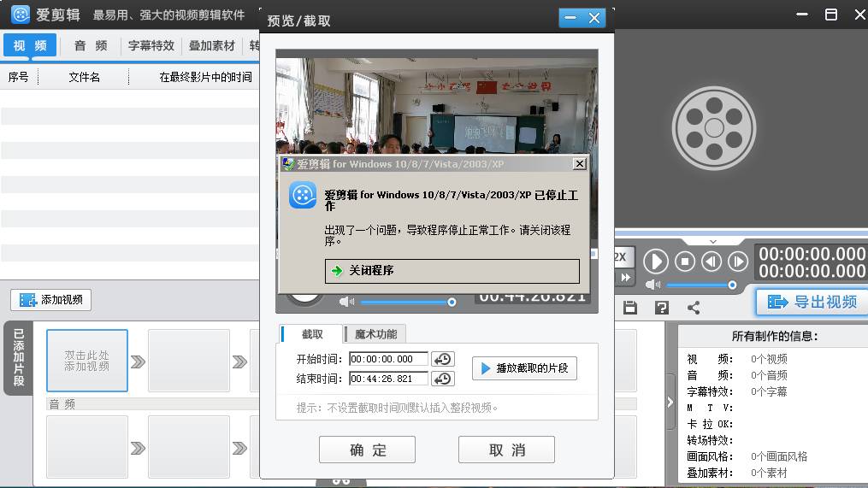868x488 pixels.
Task: Click the 爱剪辑 app logo icon
Action: tap(21, 15)
